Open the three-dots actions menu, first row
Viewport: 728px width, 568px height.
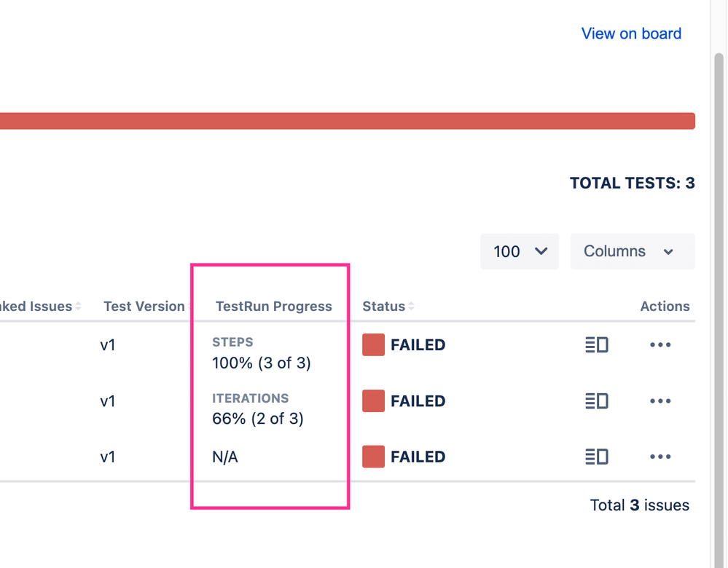(x=660, y=345)
